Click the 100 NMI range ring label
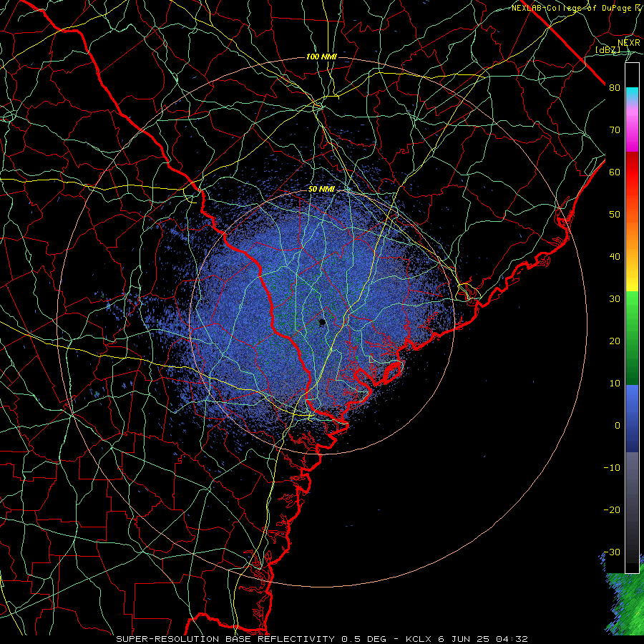 click(321, 57)
